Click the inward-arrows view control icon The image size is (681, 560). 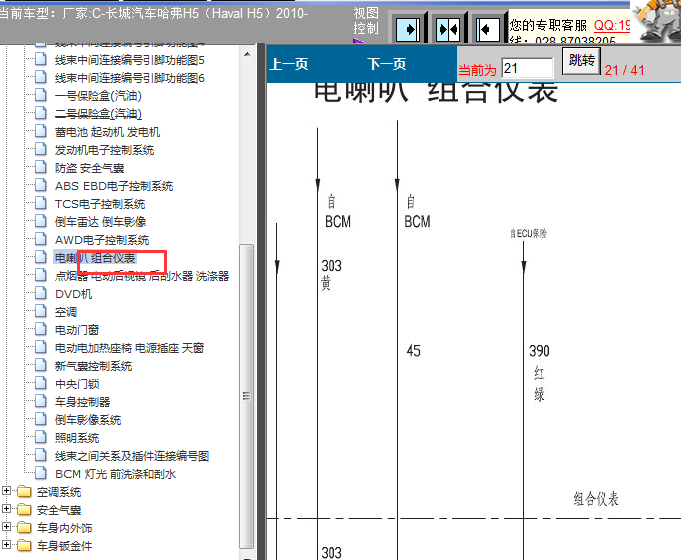coord(448,30)
